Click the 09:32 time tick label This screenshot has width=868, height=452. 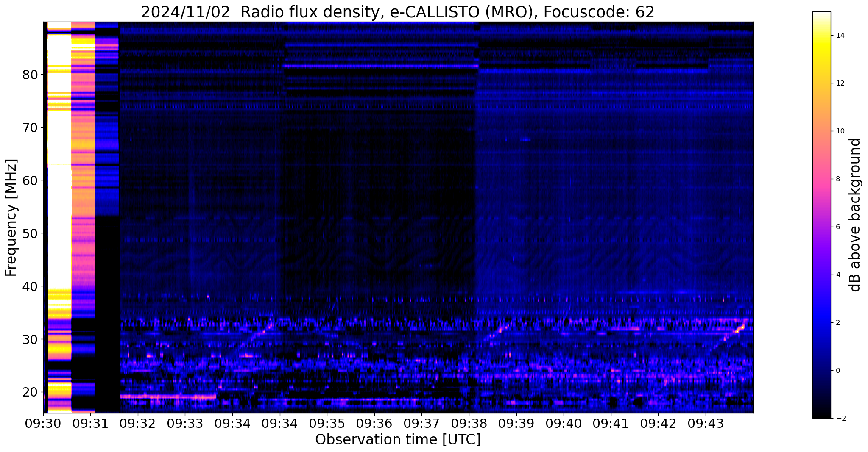[138, 423]
